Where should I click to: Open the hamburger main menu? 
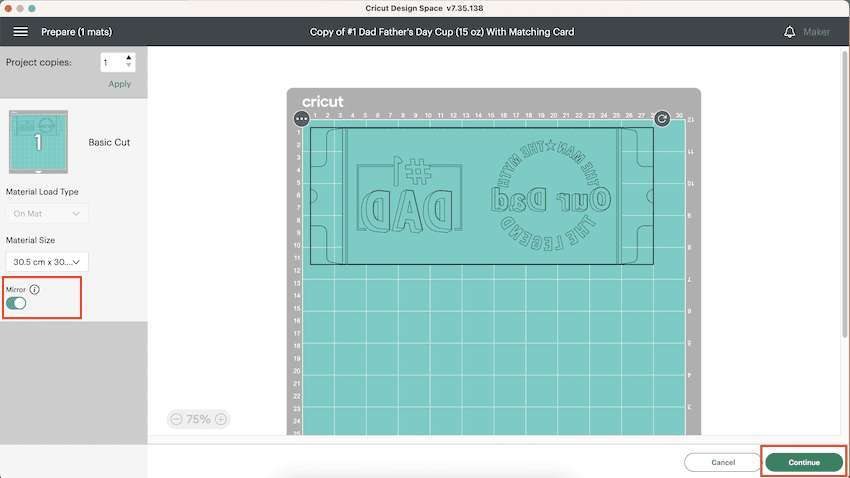21,31
